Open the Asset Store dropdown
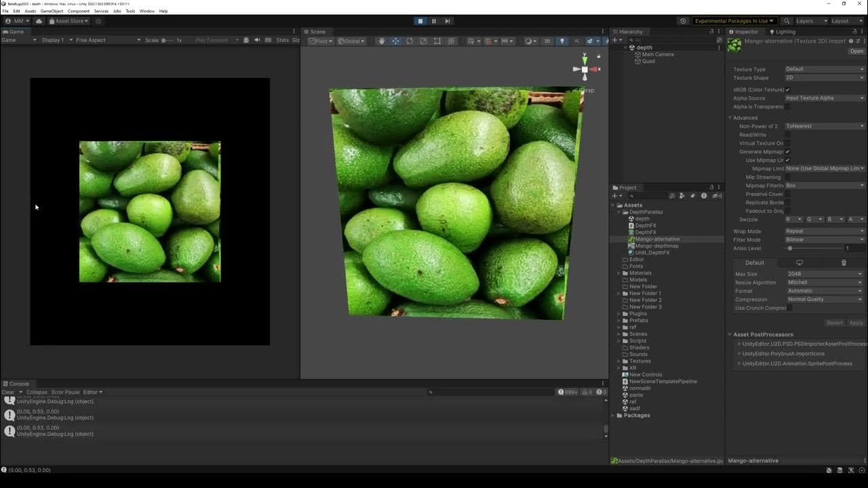Viewport: 868px width, 488px height. pos(68,21)
